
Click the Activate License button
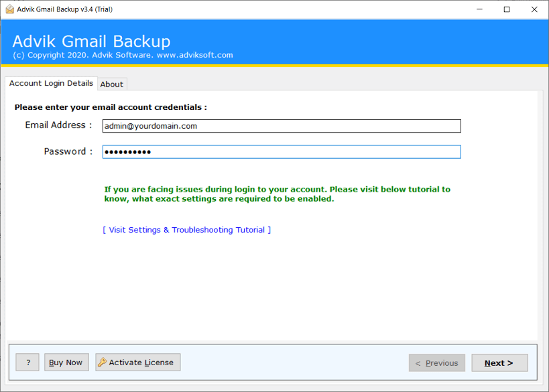(138, 363)
